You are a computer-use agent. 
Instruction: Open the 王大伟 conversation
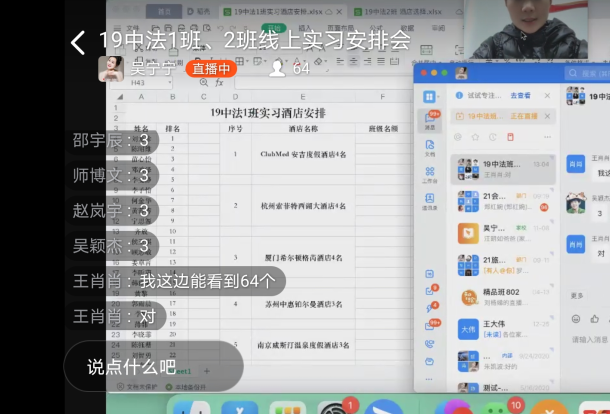click(x=503, y=329)
